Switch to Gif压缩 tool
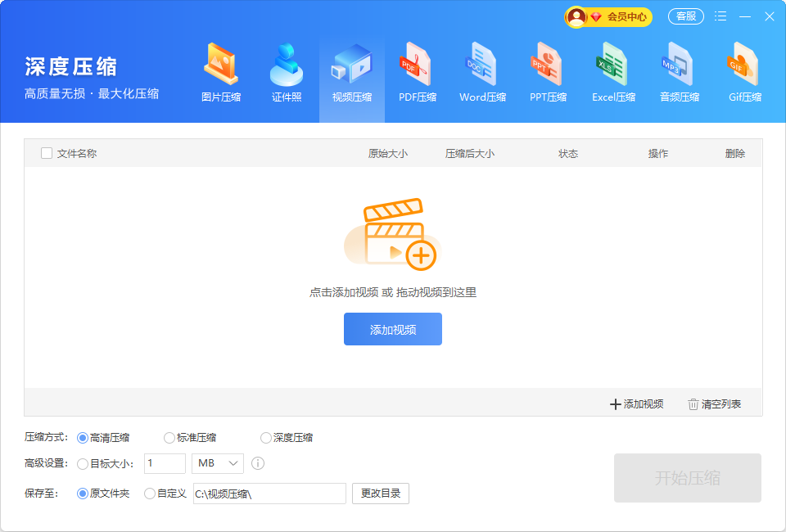Viewport: 786px width, 532px height. click(744, 75)
